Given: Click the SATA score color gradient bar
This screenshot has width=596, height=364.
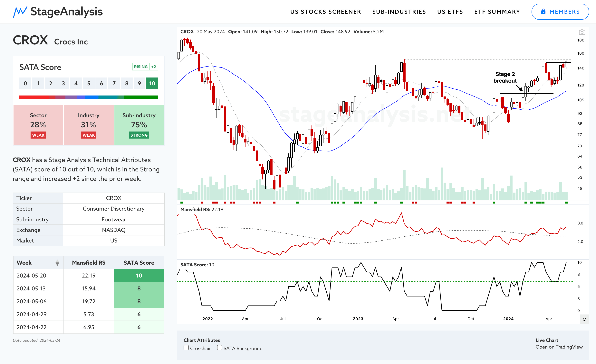Looking at the screenshot, I should click(x=89, y=97).
